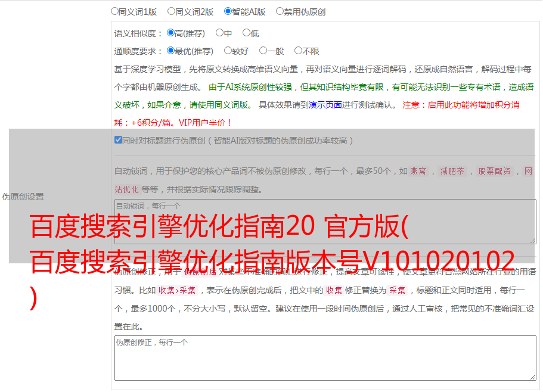Click the 通顺度要求 label
The height and width of the screenshot is (392, 543).
point(138,51)
